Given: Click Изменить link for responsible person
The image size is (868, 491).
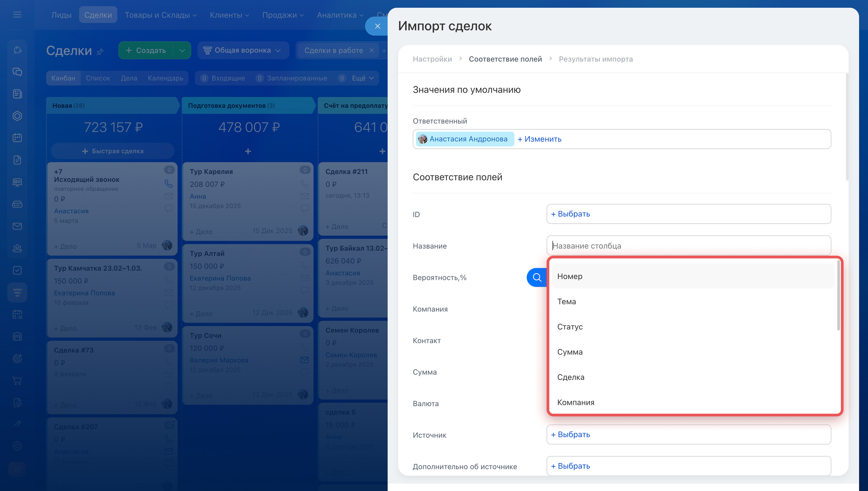Looking at the screenshot, I should click(x=539, y=139).
